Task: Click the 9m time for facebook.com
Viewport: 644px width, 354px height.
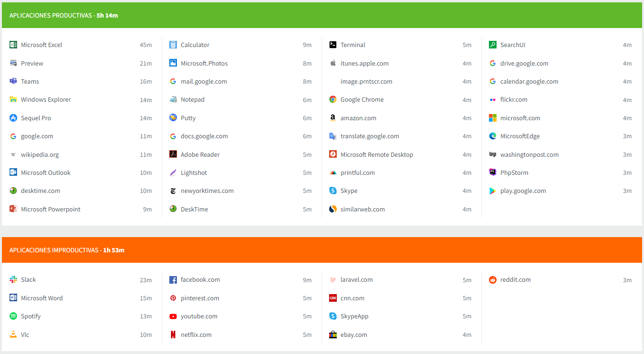Action: pos(307,280)
